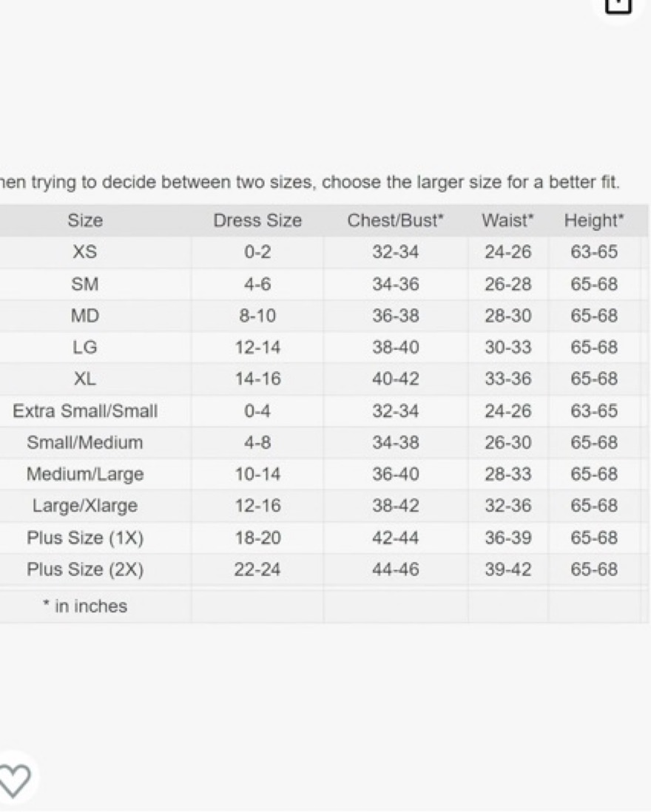Screen dimensions: 651x812
Task: Click the sizing advice sentence above table
Action: [310, 182]
